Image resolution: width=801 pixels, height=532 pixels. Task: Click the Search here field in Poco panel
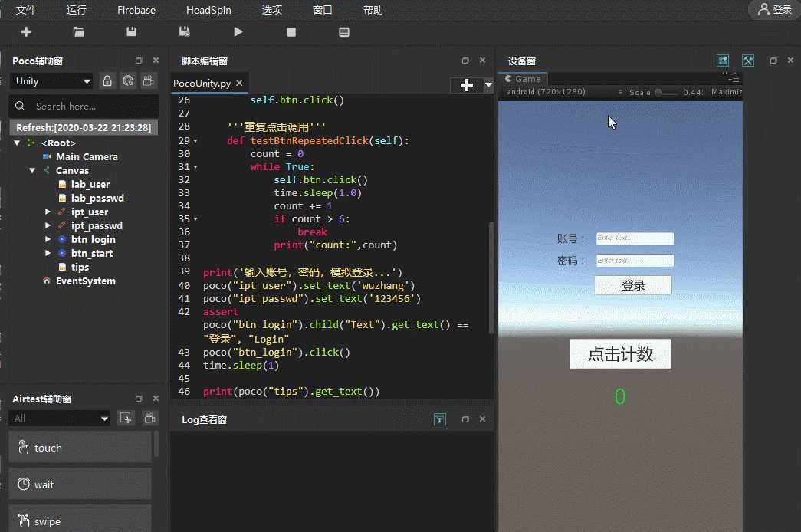pos(84,107)
